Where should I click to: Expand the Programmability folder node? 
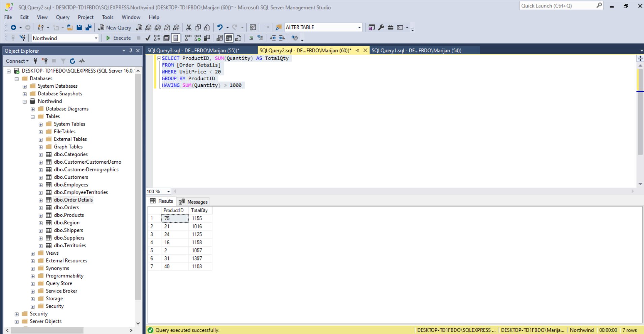click(33, 276)
